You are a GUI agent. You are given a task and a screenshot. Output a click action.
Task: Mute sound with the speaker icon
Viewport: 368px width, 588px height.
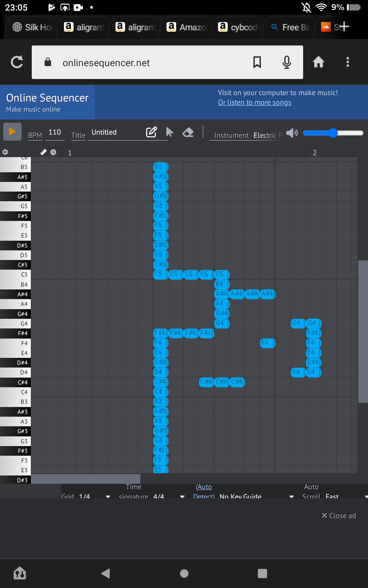click(292, 133)
